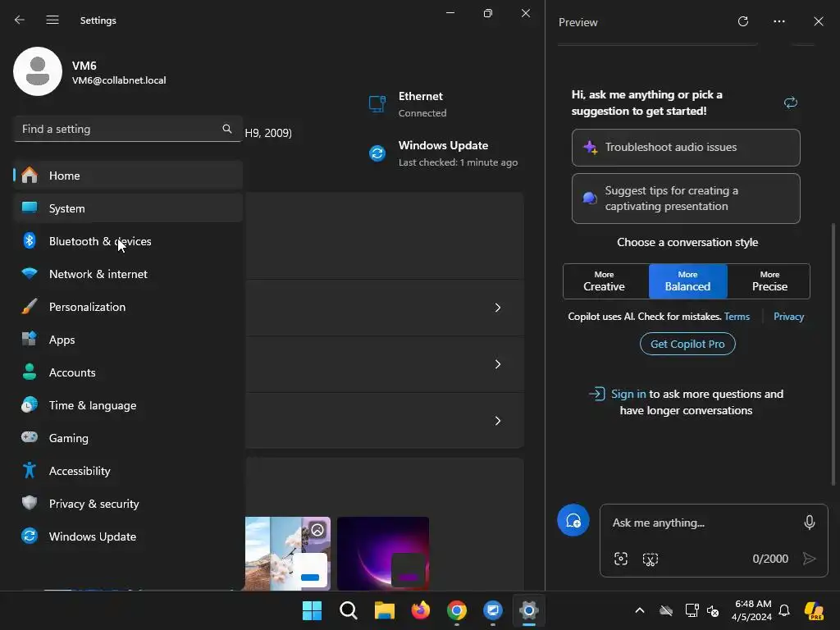Screen dimensions: 840x630
Task: Open the clock showing 6:48 AM
Action: (752, 610)
